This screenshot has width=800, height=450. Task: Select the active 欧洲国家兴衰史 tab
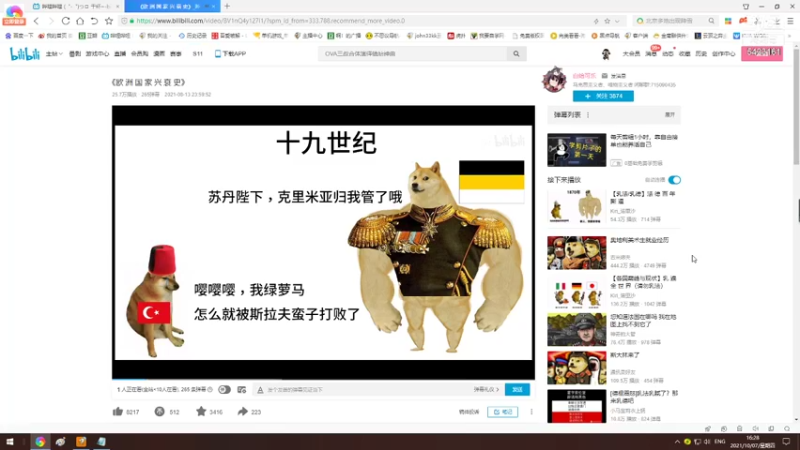[x=172, y=6]
